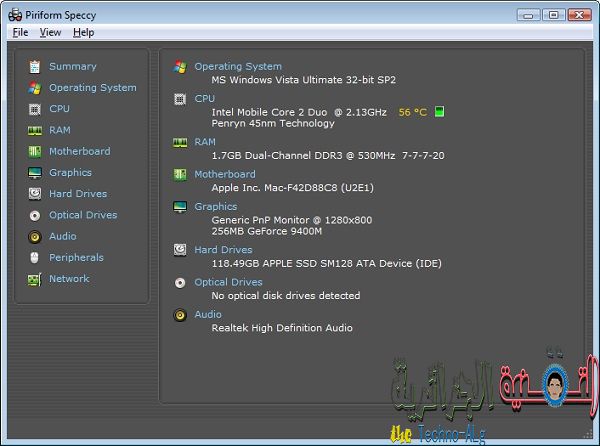Click the green CPU temperature indicator icon
600x446 pixels.
point(440,112)
